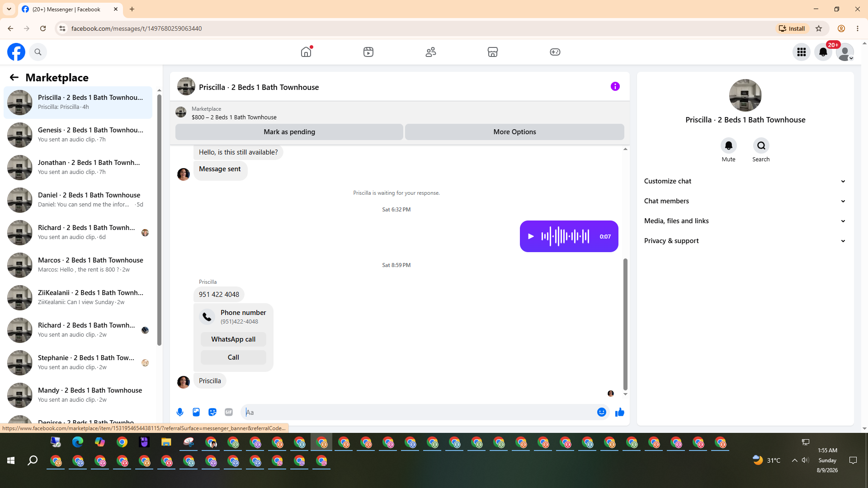Open the Marcos conversation
868x488 pixels.
coord(78,265)
